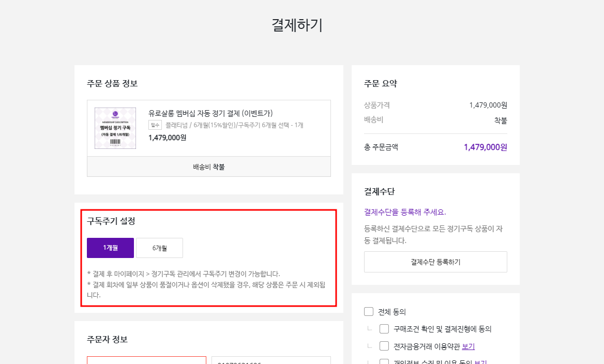Click the purple 총 주문금액 amount
The width and height of the screenshot is (604, 364).
[485, 147]
